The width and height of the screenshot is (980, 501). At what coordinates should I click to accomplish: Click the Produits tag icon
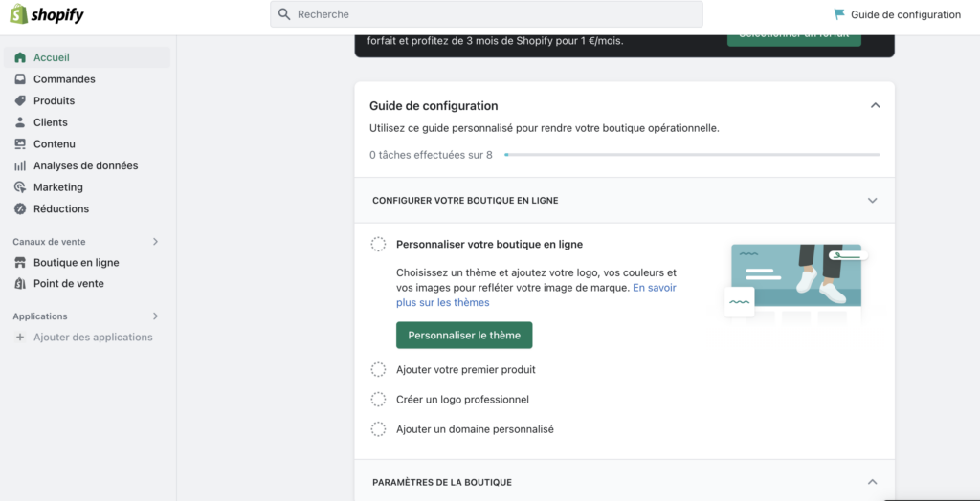[20, 100]
